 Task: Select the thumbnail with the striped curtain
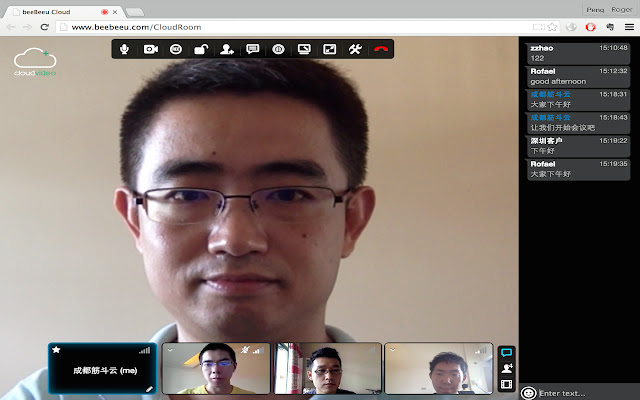(328, 369)
